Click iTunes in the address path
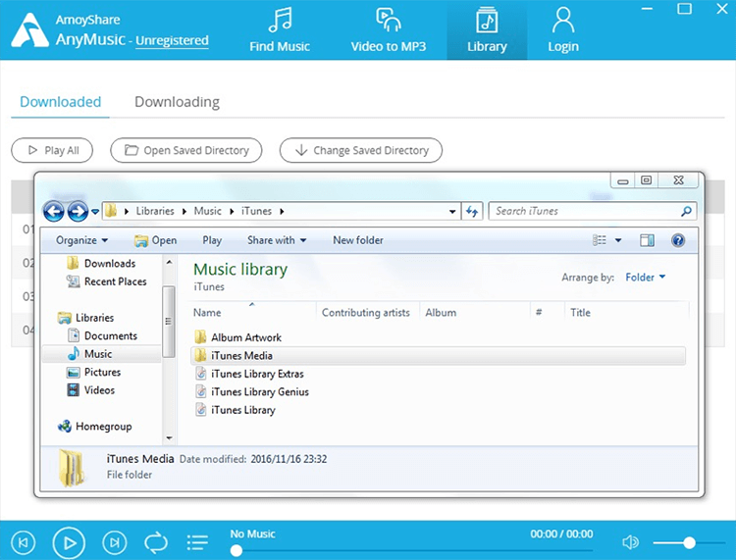Screen dimensions: 736x560 coord(256,211)
